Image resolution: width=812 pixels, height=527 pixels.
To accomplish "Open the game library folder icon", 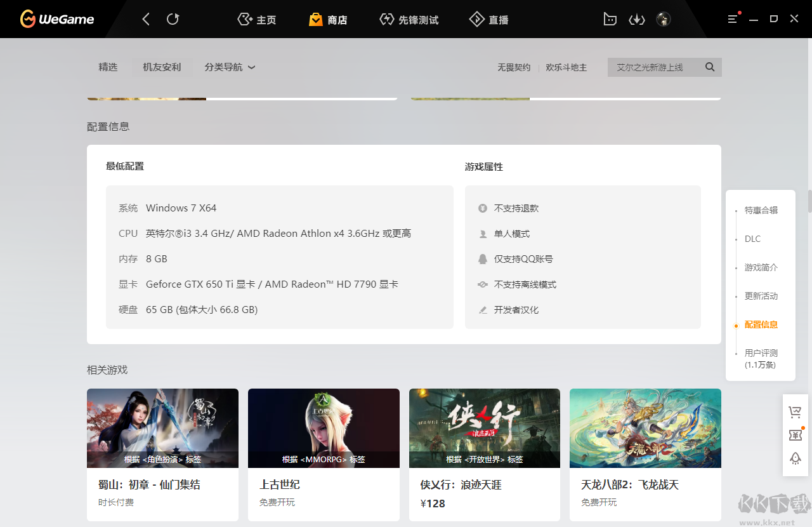I will tap(610, 20).
